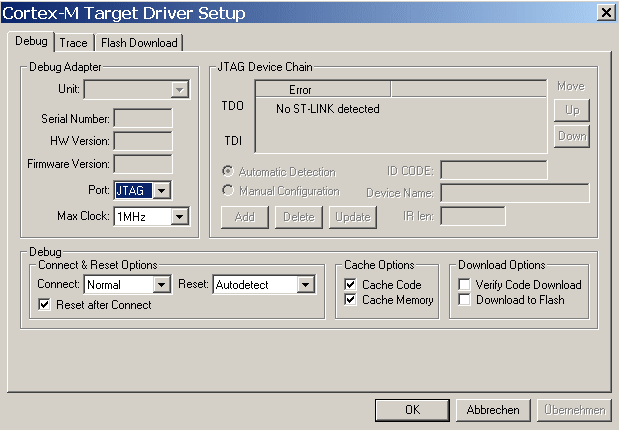Select Manual Configuration radio button
The height and width of the screenshot is (430, 619).
coord(228,191)
